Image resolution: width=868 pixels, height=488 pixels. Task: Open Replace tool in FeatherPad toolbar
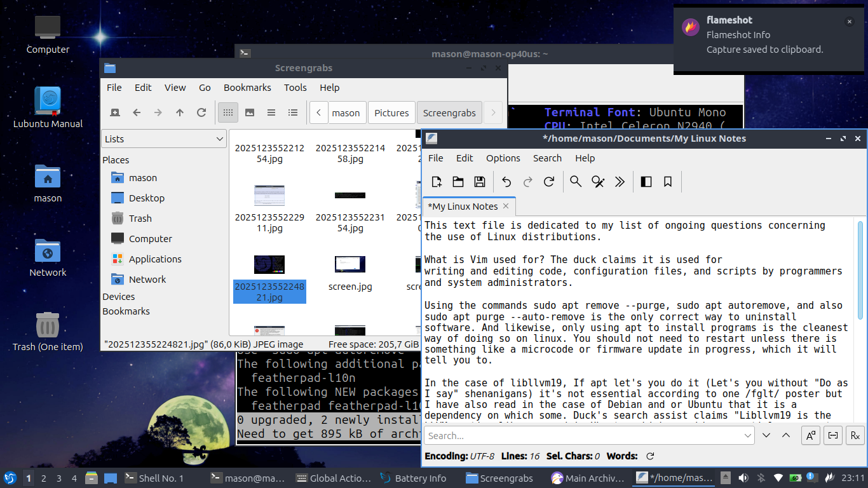(598, 182)
